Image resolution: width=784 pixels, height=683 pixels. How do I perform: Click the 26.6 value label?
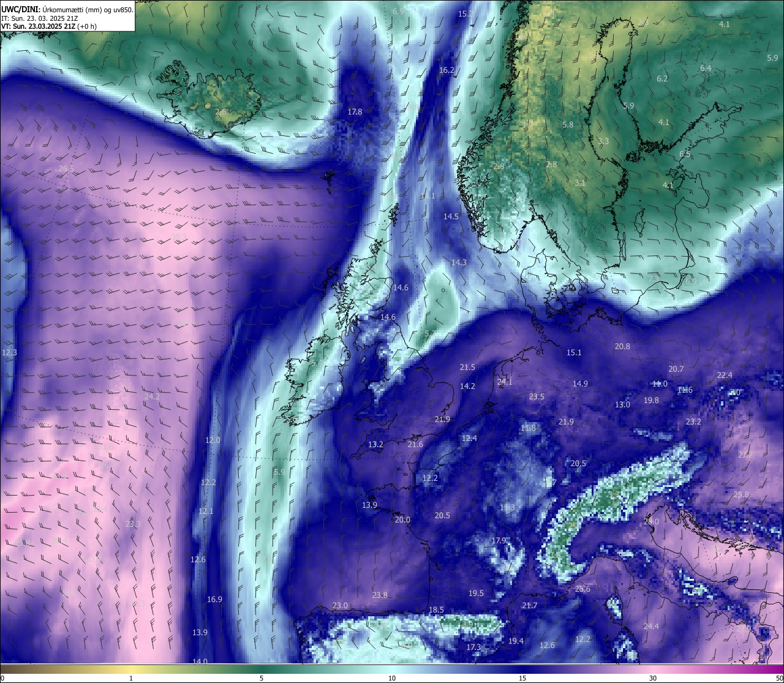pyautogui.click(x=582, y=589)
